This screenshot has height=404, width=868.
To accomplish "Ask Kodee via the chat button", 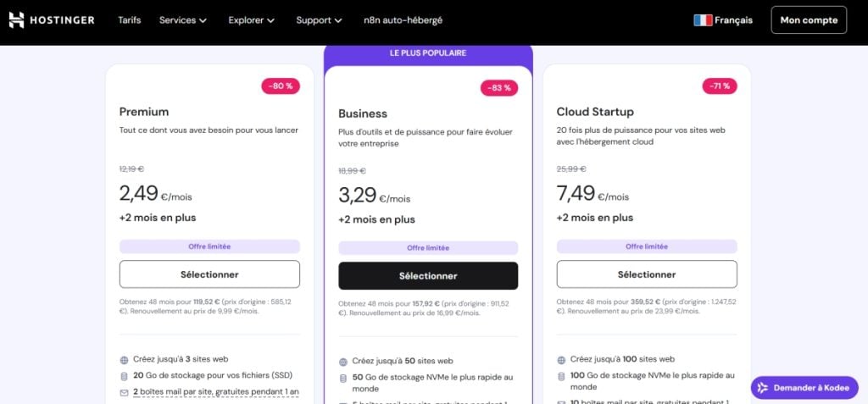I will pyautogui.click(x=804, y=387).
